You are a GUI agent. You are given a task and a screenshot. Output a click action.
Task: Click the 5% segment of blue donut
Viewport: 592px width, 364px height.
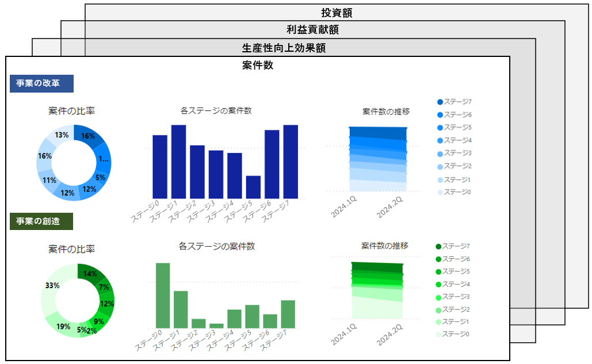click(x=101, y=177)
